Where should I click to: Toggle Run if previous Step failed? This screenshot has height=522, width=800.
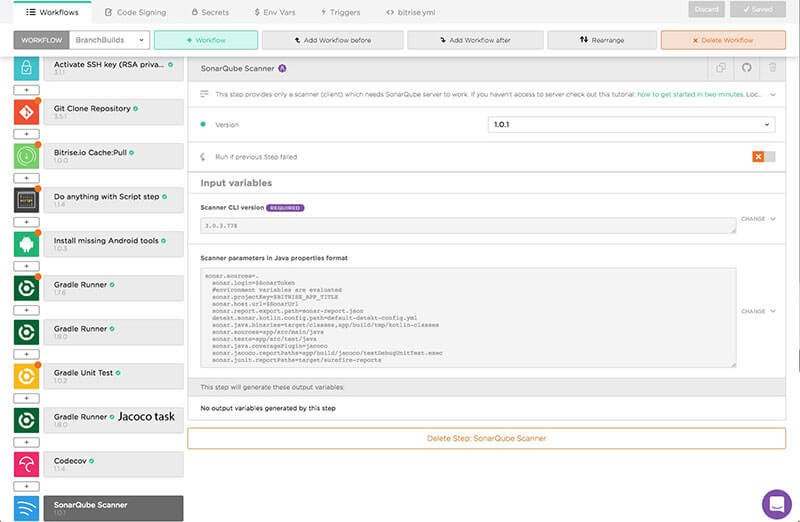point(763,157)
